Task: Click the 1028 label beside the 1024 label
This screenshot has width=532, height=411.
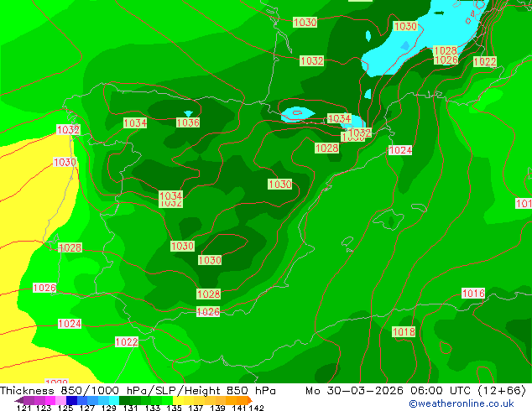Action: tap(326, 148)
